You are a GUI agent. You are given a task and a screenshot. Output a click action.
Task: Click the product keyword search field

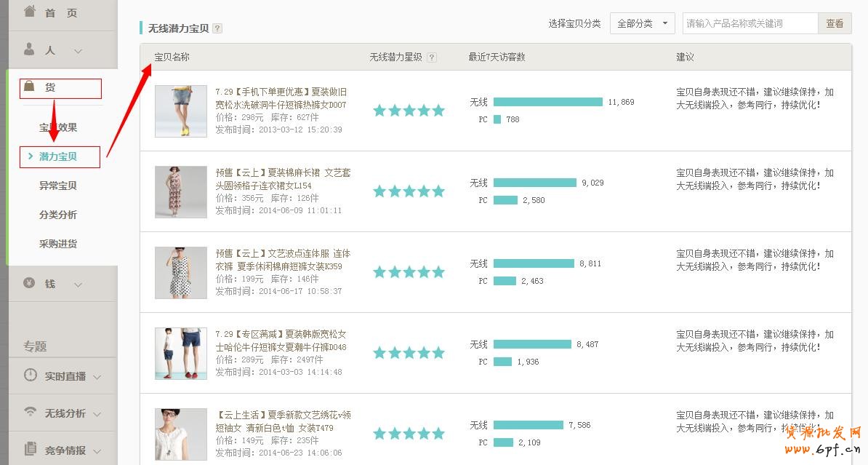point(750,23)
